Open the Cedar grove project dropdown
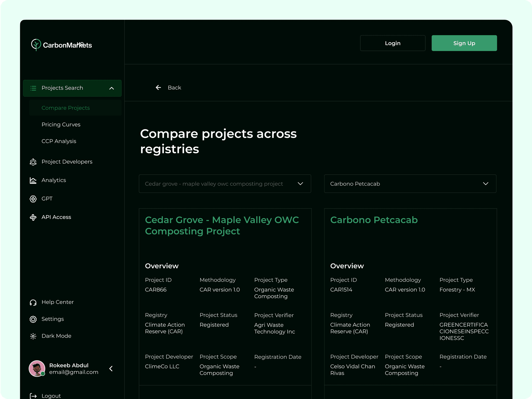The height and width of the screenshot is (399, 532). [225, 184]
